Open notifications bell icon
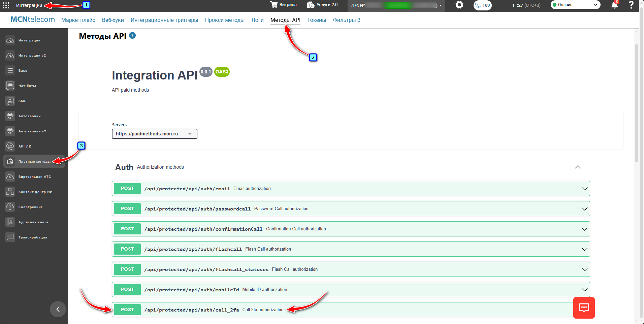 (614, 5)
